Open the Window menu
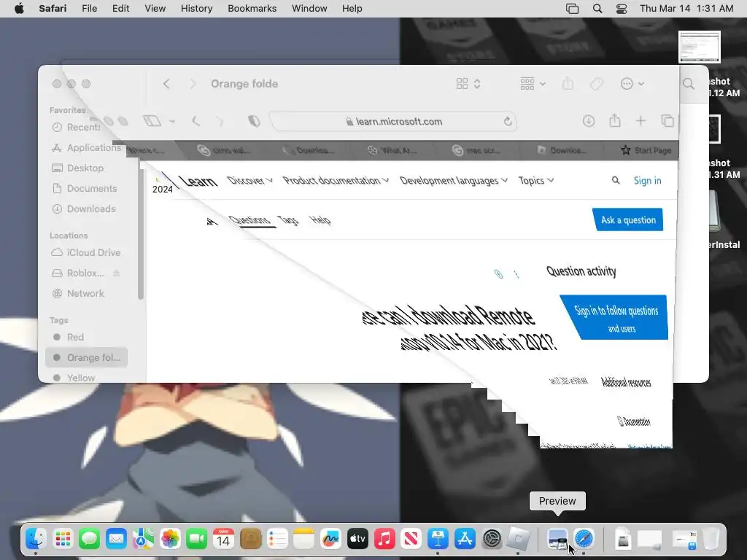Image resolution: width=747 pixels, height=560 pixels. (309, 9)
